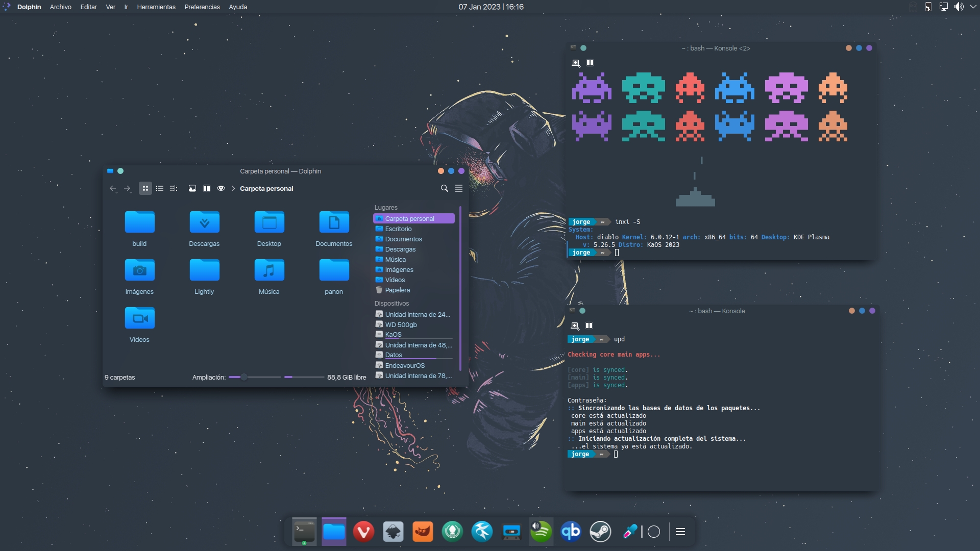This screenshot has width=980, height=551.
Task: Click the free space bar in Dolphin
Action: click(x=304, y=377)
